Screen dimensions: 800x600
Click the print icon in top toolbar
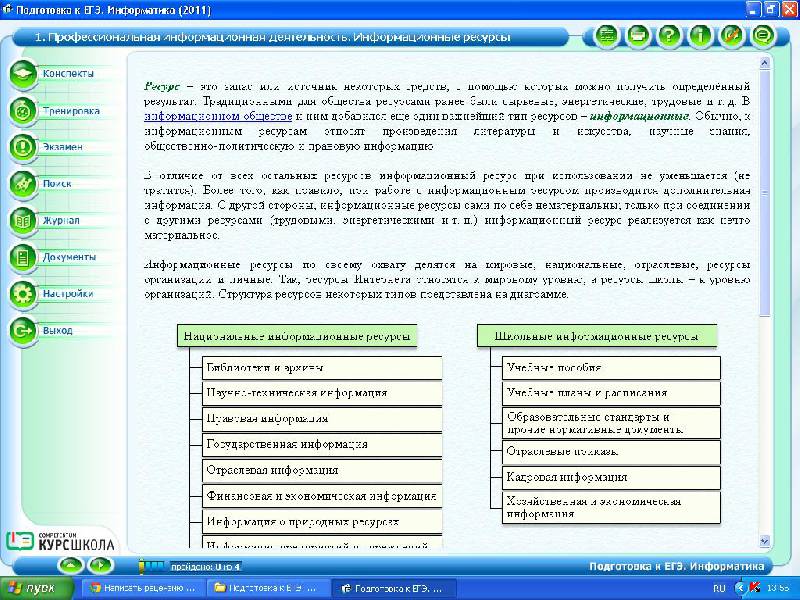point(638,36)
